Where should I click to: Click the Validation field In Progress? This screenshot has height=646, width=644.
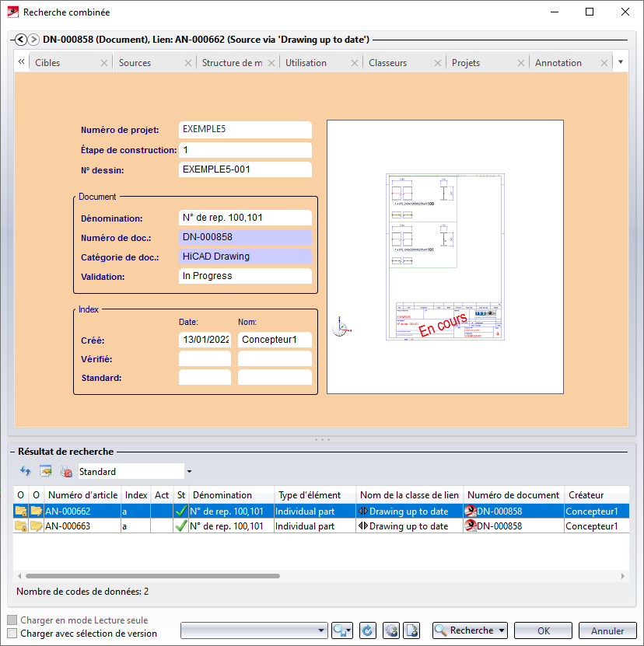pyautogui.click(x=245, y=276)
